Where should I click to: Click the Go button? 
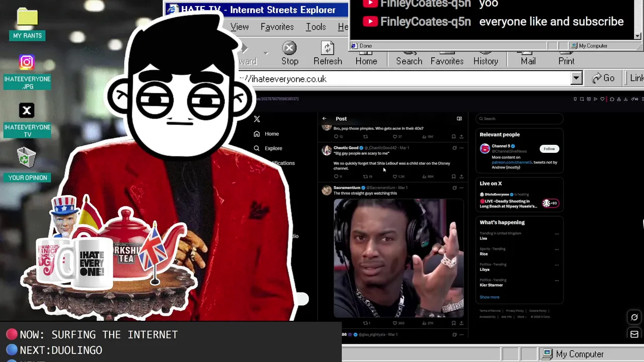(604, 78)
